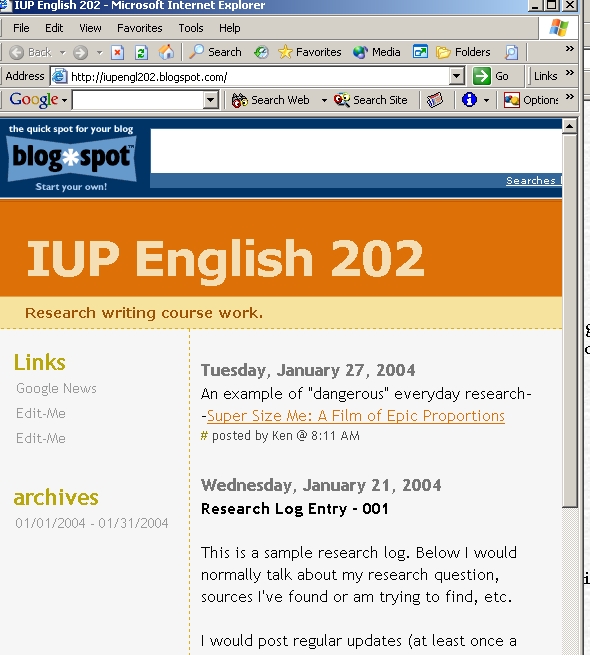The image size is (590, 655).
Task: Expand the Back button history arrow
Action: point(62,53)
